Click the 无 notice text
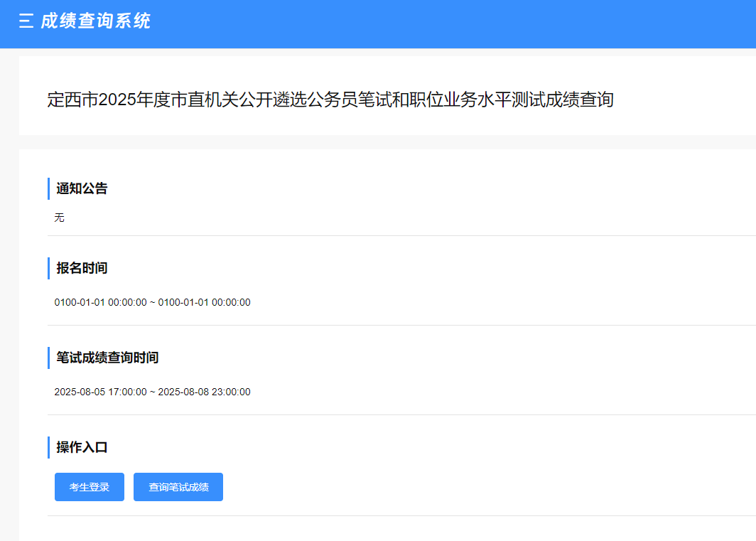This screenshot has width=756, height=541. (x=59, y=218)
